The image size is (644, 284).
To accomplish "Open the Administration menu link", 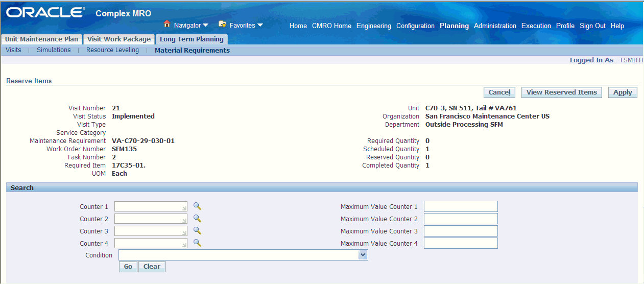I will tap(495, 26).
